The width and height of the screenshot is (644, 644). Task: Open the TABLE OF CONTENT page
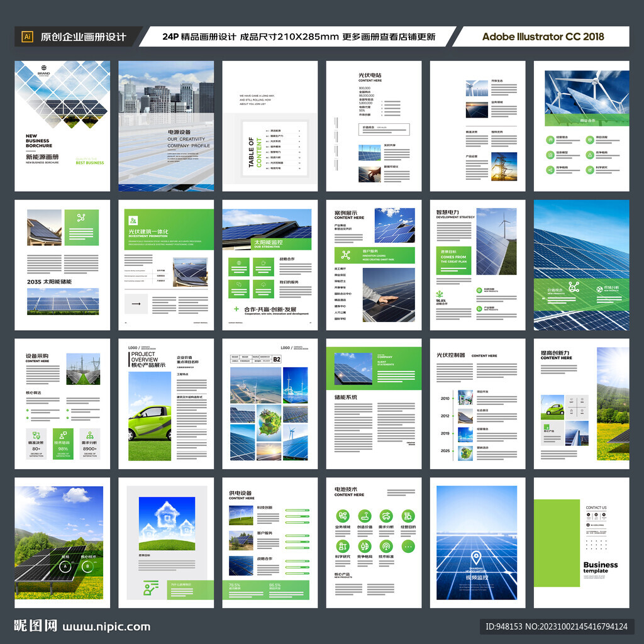pos(270,126)
